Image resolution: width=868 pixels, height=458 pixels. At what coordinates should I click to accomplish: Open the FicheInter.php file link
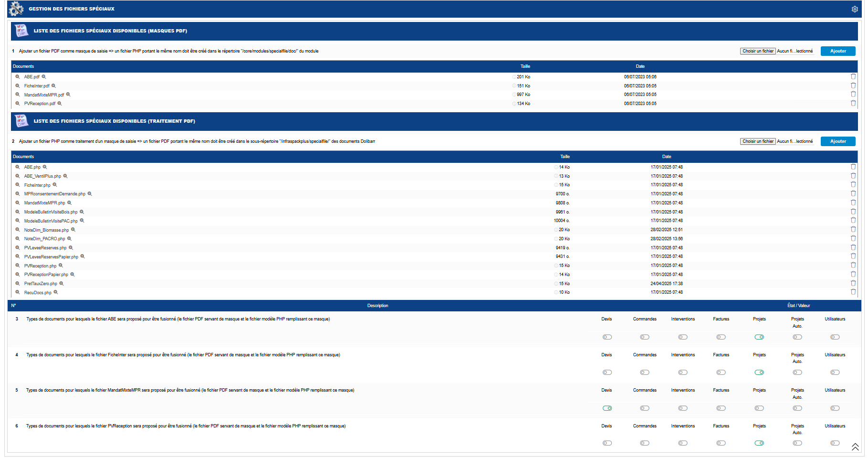pos(37,185)
